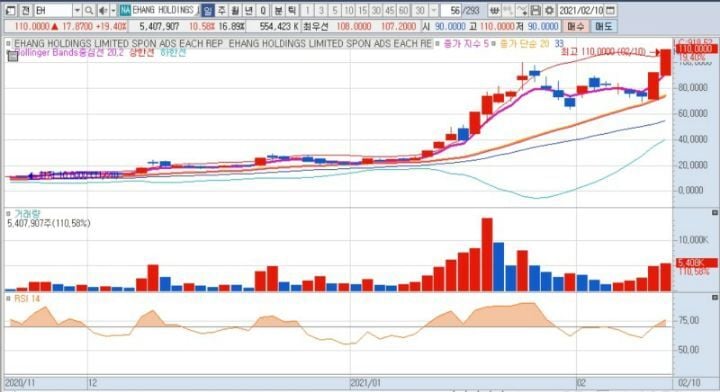Select the Bollinger Bands중심선 20,2 legend text
This screenshot has width=720, height=392.
pos(69,53)
